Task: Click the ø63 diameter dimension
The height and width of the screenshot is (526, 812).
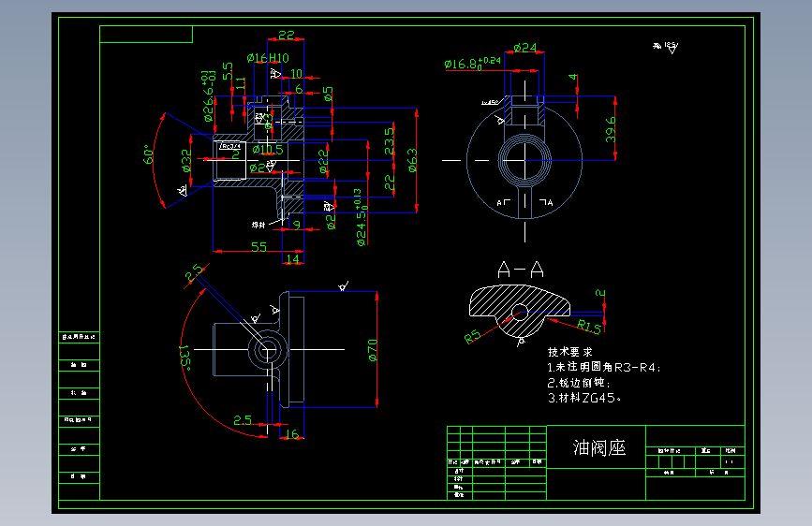Action: point(412,160)
